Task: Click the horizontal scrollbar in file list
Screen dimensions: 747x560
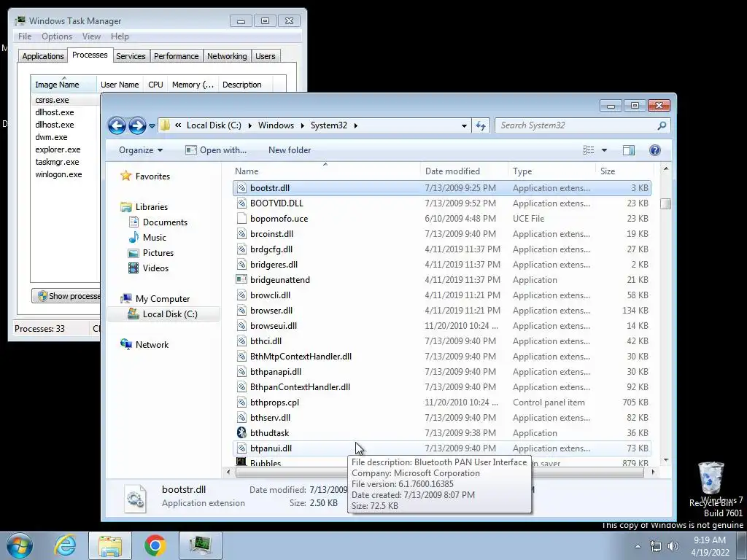Action: click(440, 472)
